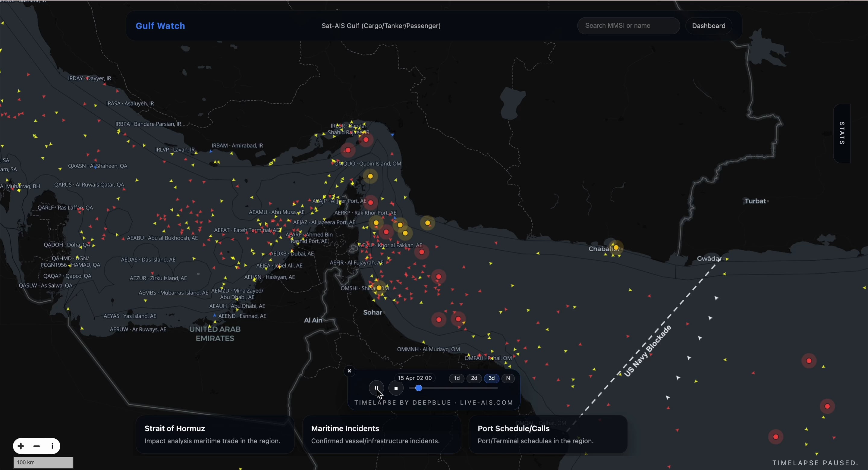Zoom in the map with the plus icon

pyautogui.click(x=21, y=446)
